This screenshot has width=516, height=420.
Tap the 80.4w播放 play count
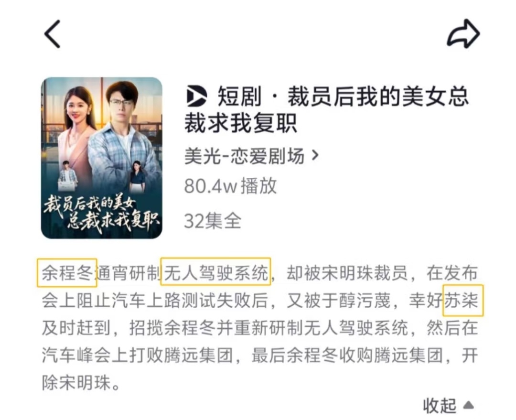point(230,186)
